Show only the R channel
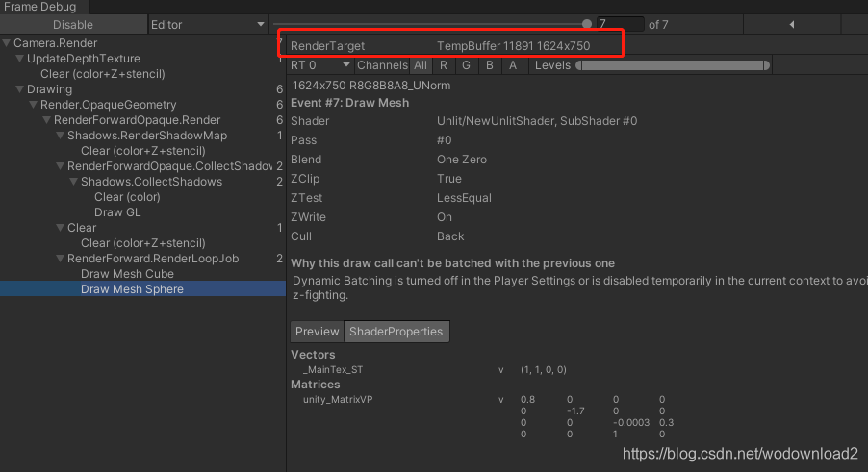Image resolution: width=868 pixels, height=472 pixels. [x=444, y=65]
